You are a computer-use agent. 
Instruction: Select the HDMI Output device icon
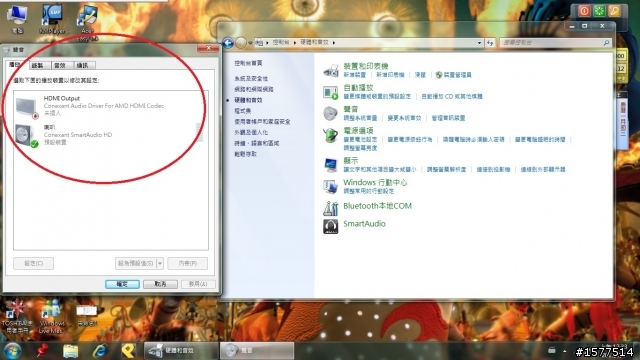click(x=27, y=107)
